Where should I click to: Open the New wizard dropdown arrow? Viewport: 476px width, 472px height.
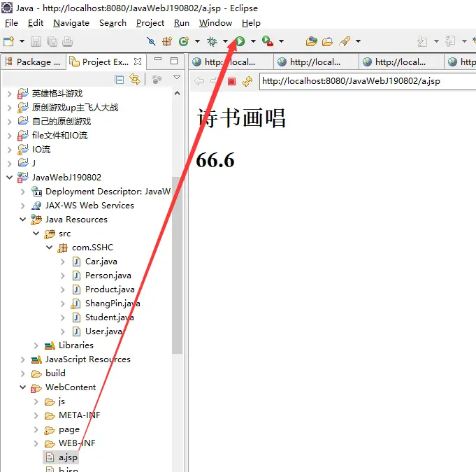click(22, 41)
